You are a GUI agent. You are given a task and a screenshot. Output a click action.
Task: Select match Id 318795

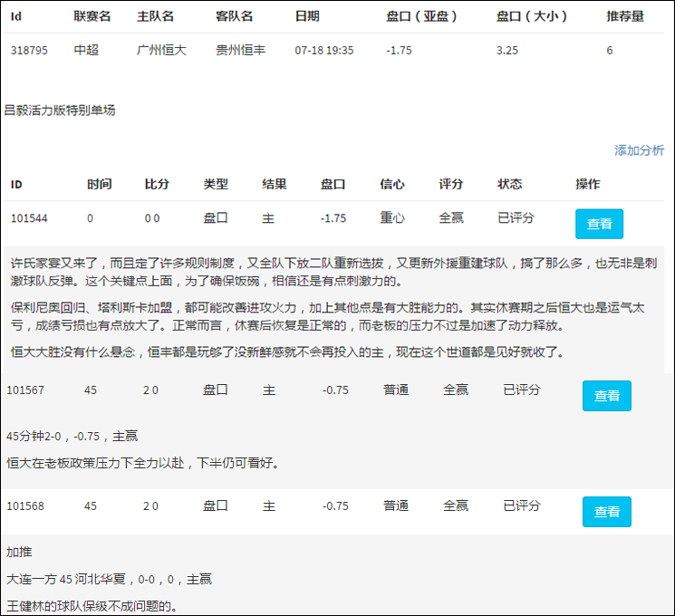point(29,51)
